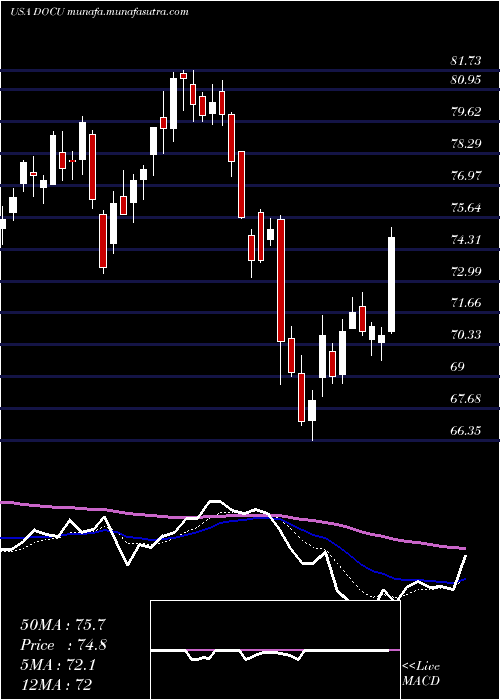
Task: Select the 70.33 price axis label
Action: pyautogui.click(x=466, y=335)
